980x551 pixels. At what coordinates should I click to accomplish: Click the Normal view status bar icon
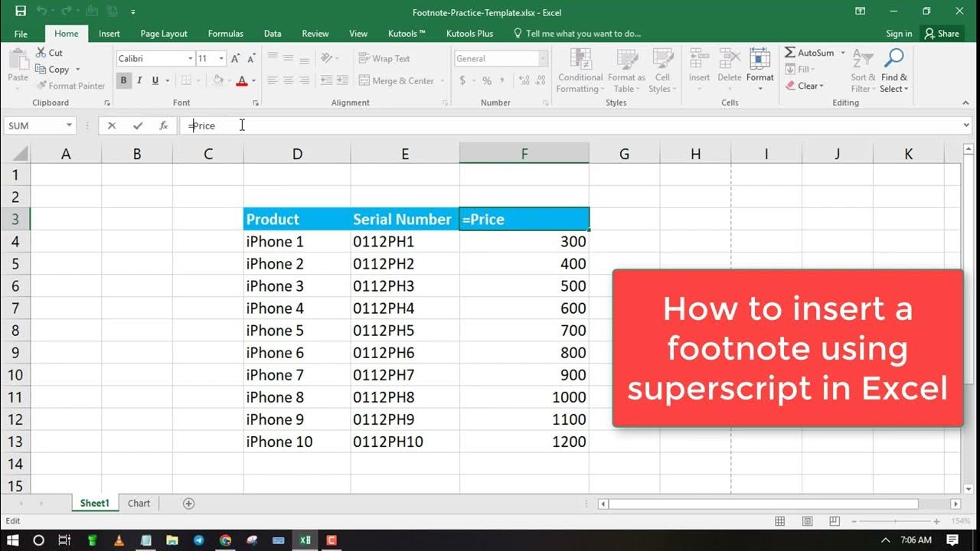(x=780, y=521)
